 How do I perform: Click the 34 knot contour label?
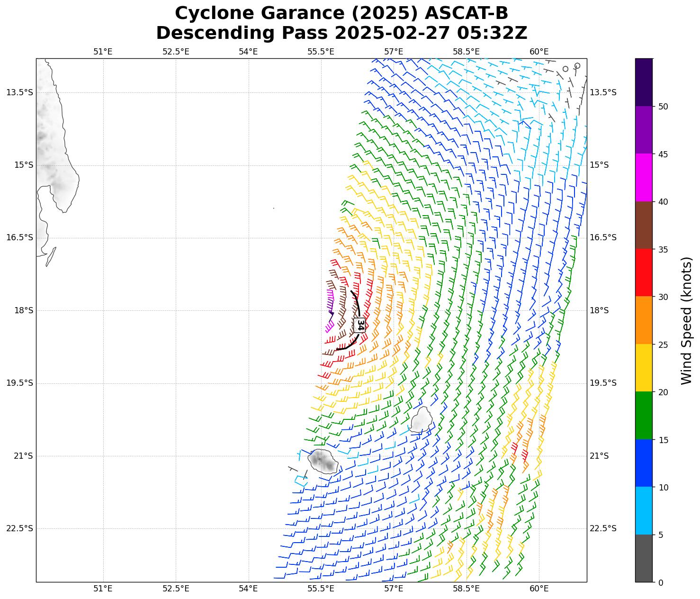pyautogui.click(x=359, y=325)
